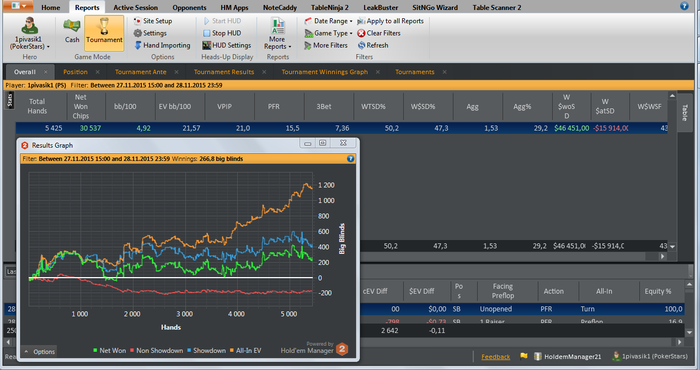Click the yellow flag status bar icon

click(x=524, y=356)
